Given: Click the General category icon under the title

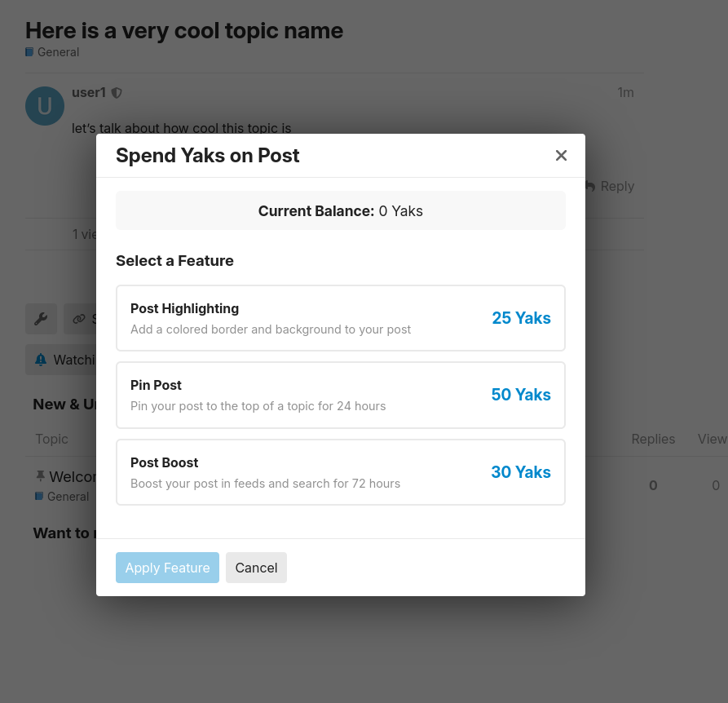Looking at the screenshot, I should pyautogui.click(x=29, y=52).
